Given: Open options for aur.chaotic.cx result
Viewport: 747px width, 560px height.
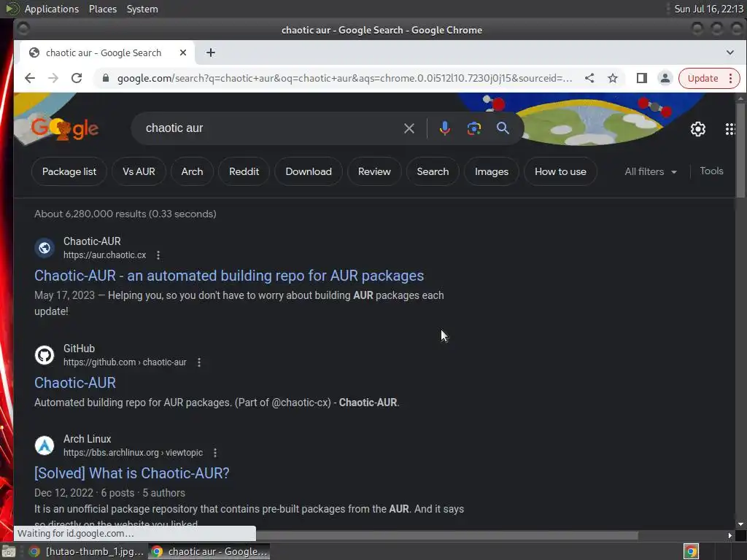Looking at the screenshot, I should tap(158, 255).
